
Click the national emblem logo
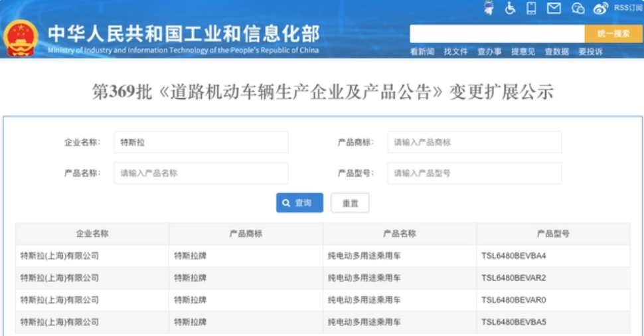[20, 39]
